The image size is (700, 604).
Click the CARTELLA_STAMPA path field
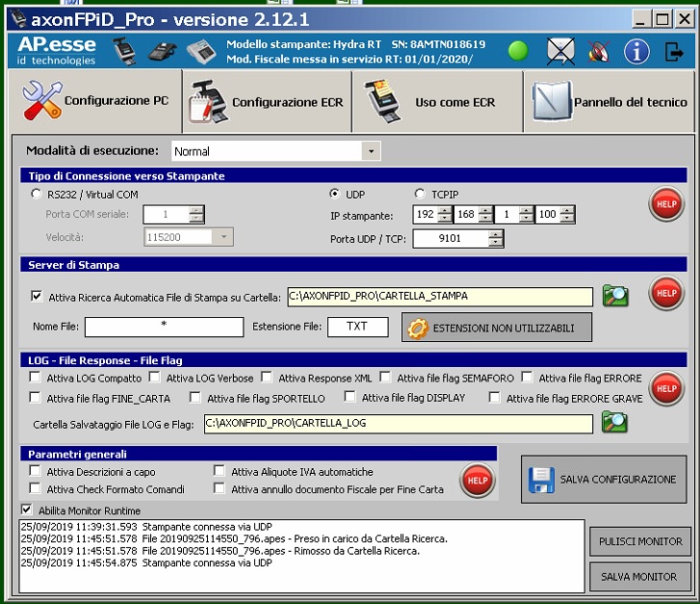[440, 297]
